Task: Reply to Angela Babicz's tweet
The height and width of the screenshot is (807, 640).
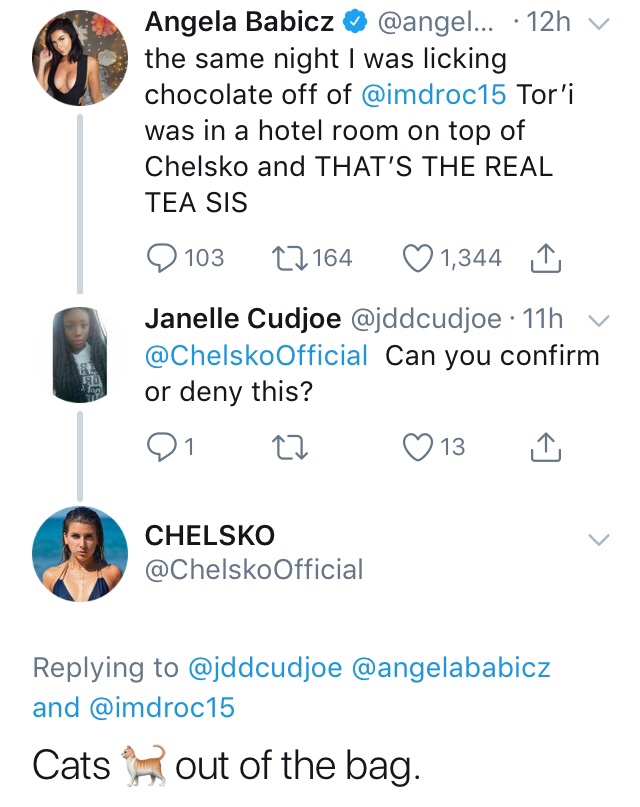Action: (162, 258)
